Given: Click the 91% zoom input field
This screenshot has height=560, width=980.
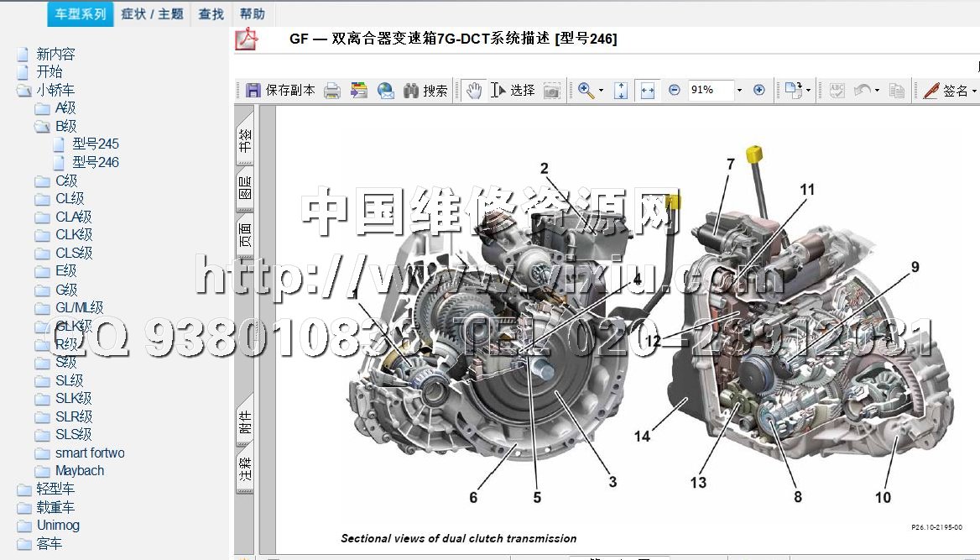Looking at the screenshot, I should coord(709,90).
